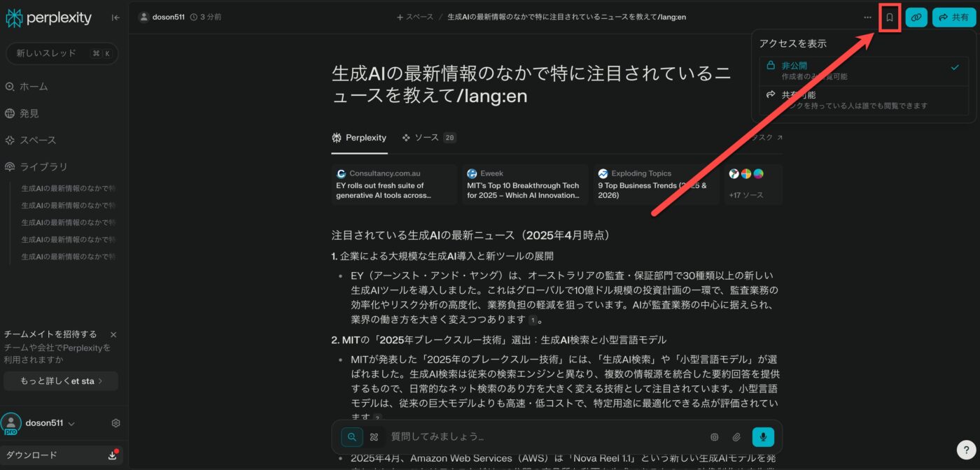Expand the +17 ソース sources card
This screenshot has width=980, height=470.
752,185
